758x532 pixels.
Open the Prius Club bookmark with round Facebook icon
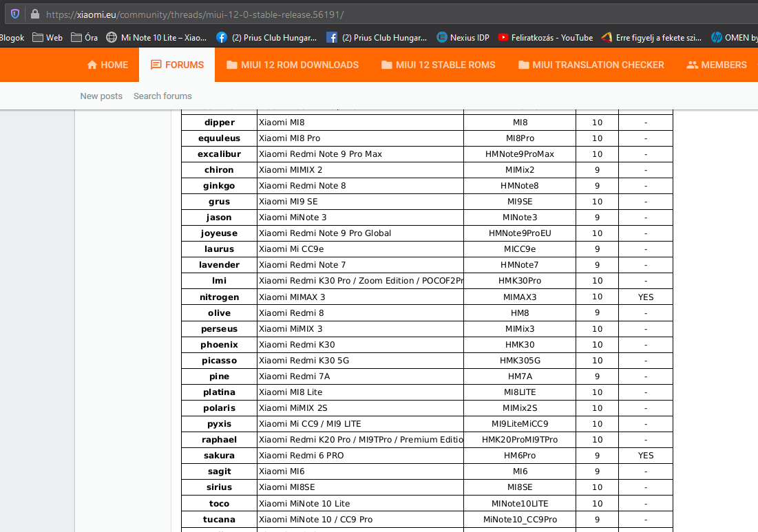tap(266, 38)
